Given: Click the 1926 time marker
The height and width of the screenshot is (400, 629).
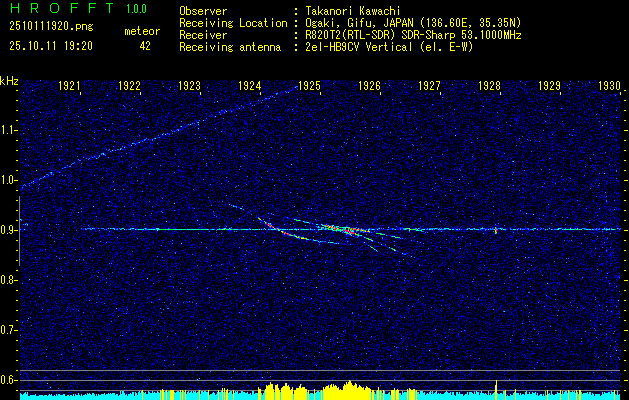Looking at the screenshot, I should click(x=369, y=85).
